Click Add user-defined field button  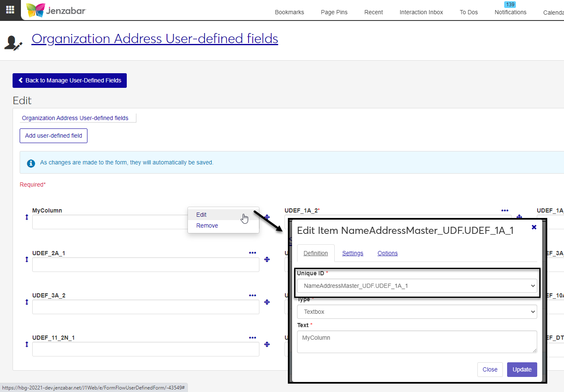click(x=54, y=136)
